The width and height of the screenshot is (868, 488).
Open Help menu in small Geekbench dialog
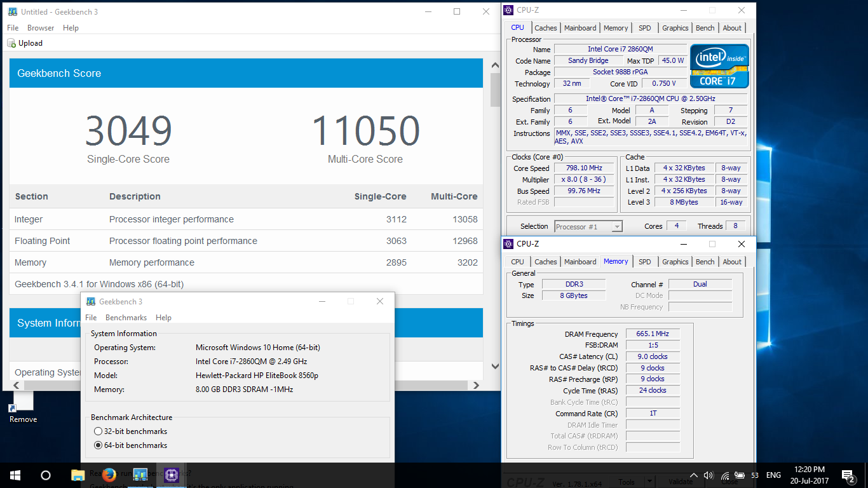pyautogui.click(x=163, y=318)
